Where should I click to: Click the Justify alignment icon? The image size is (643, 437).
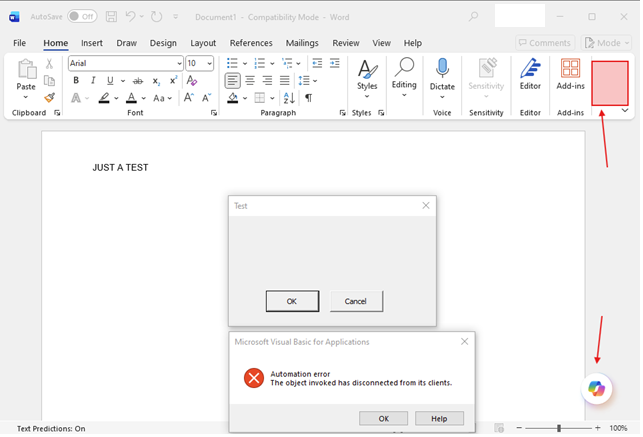click(x=284, y=80)
